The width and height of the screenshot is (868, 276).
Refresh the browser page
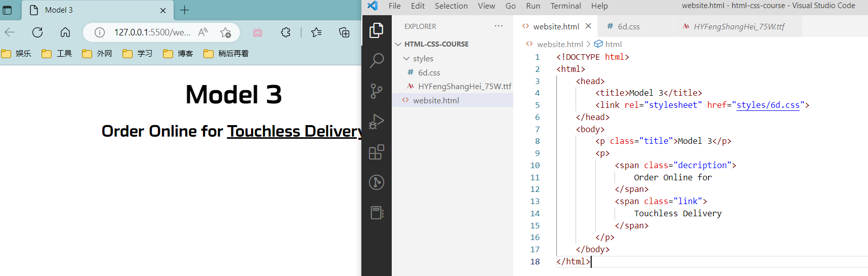[37, 32]
